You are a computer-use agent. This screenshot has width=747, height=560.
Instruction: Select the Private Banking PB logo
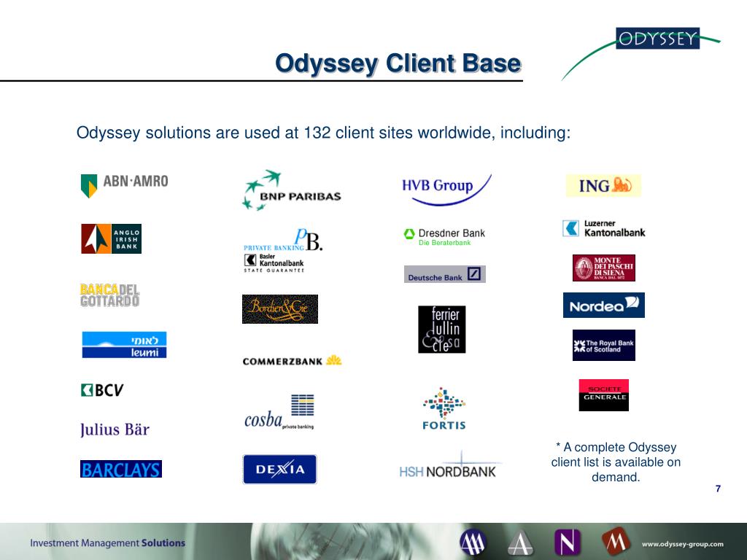click(x=283, y=240)
